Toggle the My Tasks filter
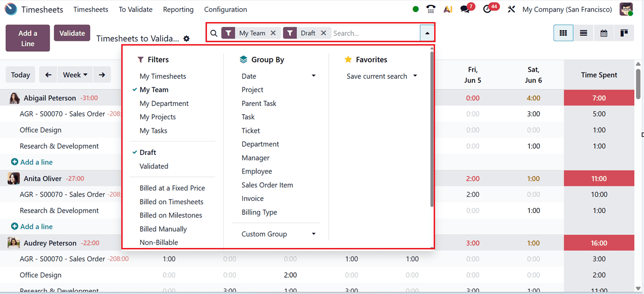This screenshot has width=644, height=294. [153, 130]
